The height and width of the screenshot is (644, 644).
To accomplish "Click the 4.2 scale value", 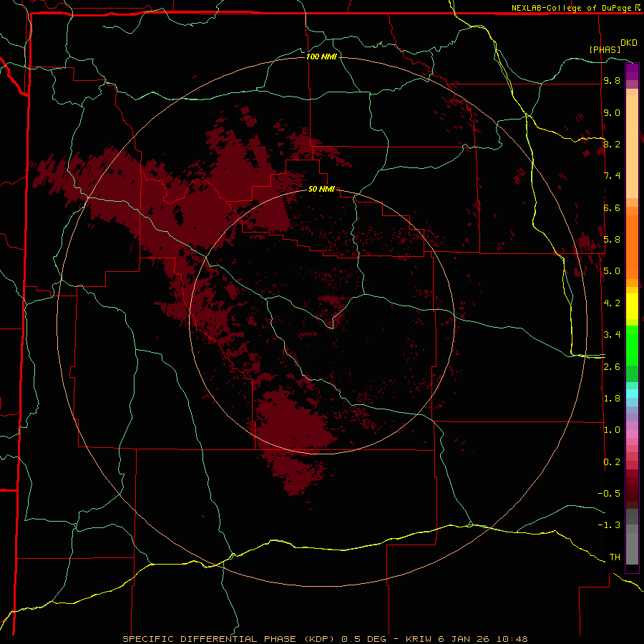I will point(612,303).
